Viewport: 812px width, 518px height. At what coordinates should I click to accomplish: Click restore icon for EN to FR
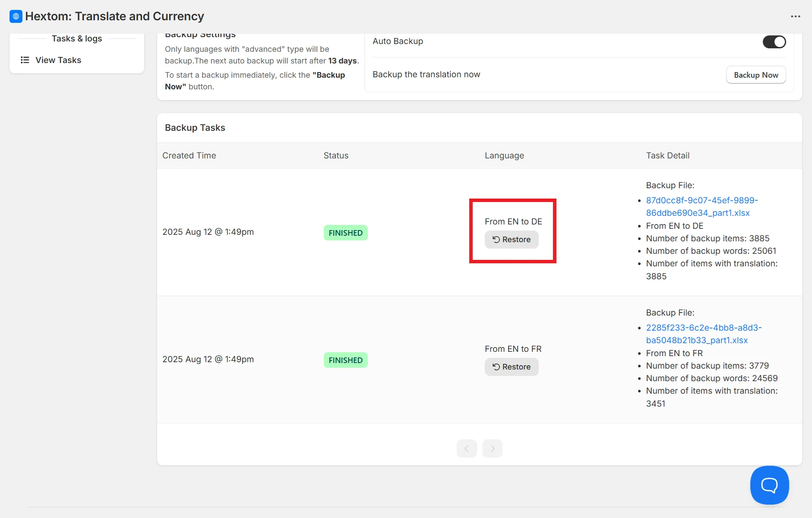coord(496,367)
